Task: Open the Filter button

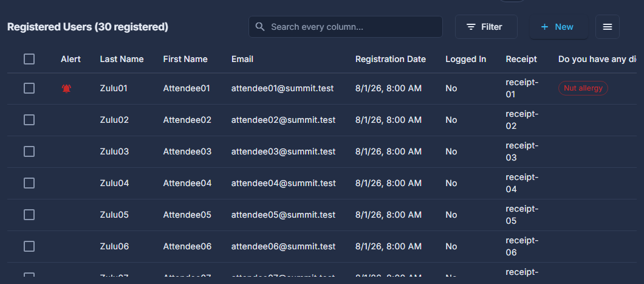Action: click(x=486, y=27)
